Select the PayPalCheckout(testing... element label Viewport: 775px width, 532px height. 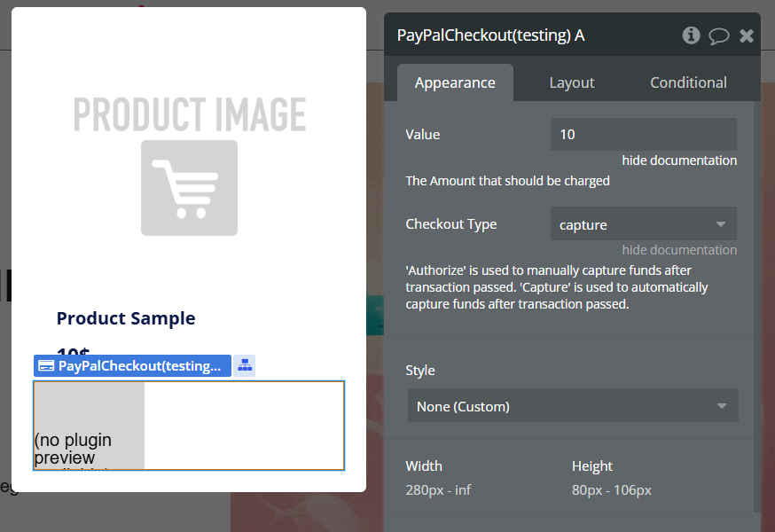point(132,366)
